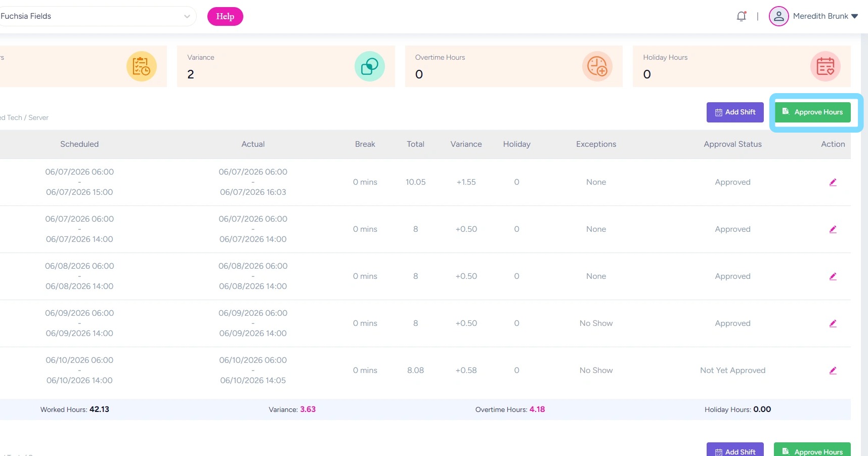Viewport: 868px width, 456px height.
Task: Click pencil icon for 06/09/2026 shift
Action: [833, 323]
